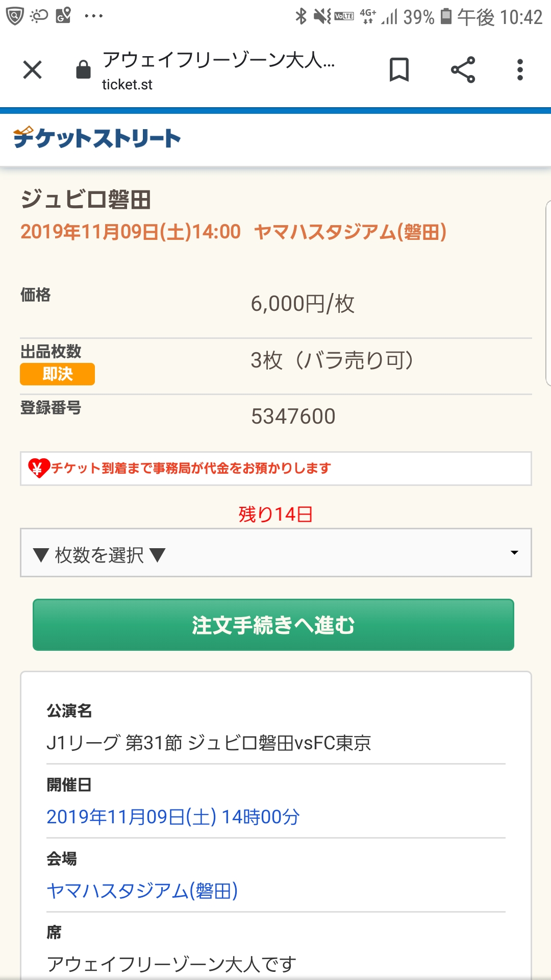Bookmark this page with bookmark icon

pyautogui.click(x=399, y=70)
